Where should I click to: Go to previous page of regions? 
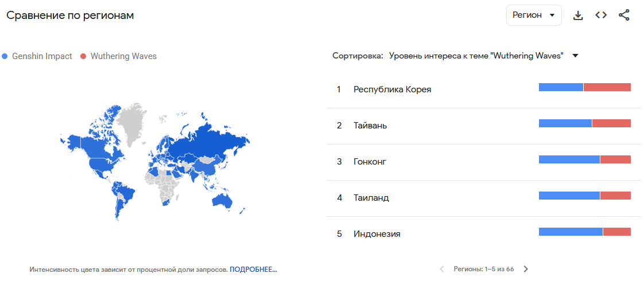click(x=442, y=268)
